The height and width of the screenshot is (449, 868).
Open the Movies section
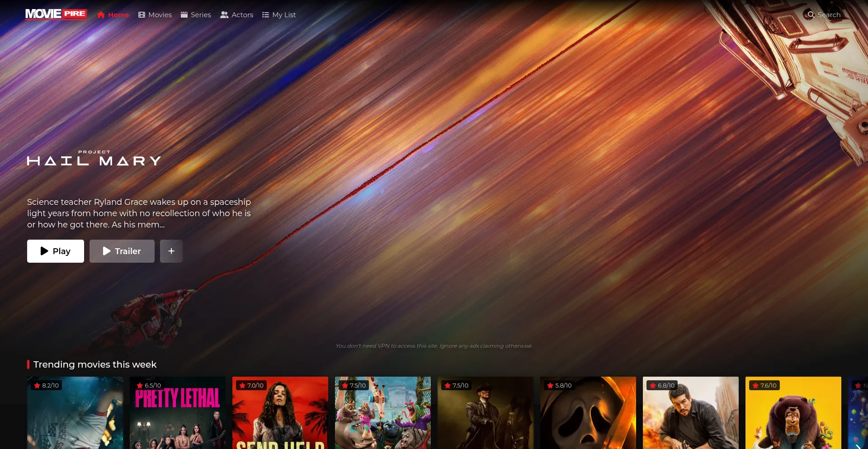pyautogui.click(x=155, y=15)
